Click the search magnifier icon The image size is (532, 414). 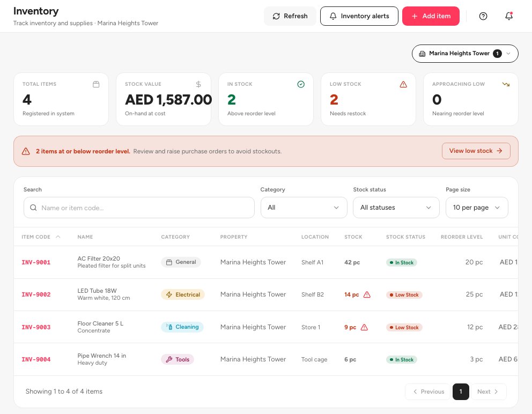[x=33, y=208]
